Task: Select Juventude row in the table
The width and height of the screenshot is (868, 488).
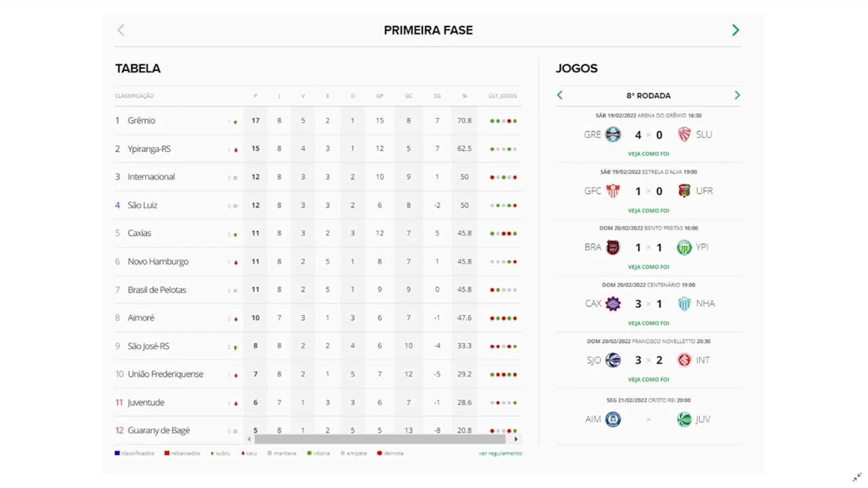Action: pyautogui.click(x=318, y=403)
